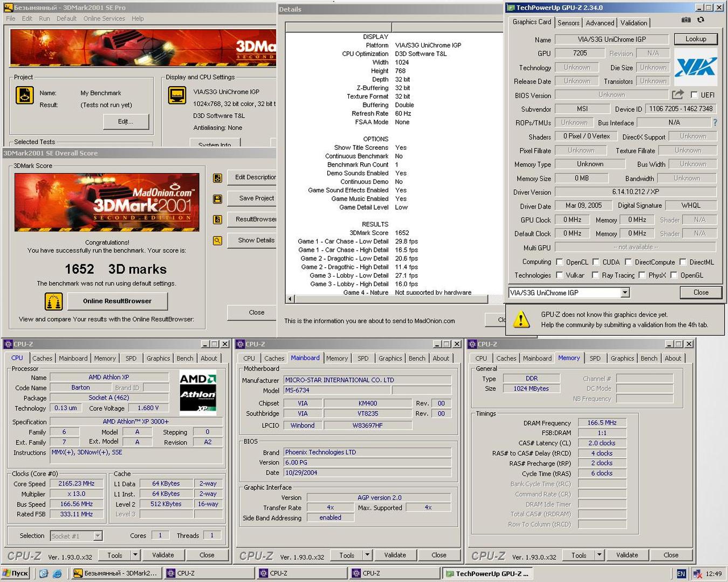Image resolution: width=728 pixels, height=582 pixels.
Task: Click the Close button in GPU-Z
Action: coord(701,292)
